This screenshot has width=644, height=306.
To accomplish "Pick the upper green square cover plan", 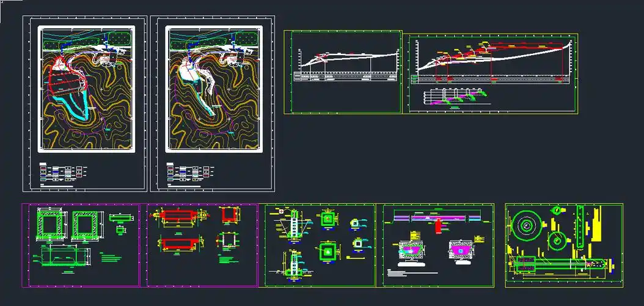I will pyautogui.click(x=329, y=218).
